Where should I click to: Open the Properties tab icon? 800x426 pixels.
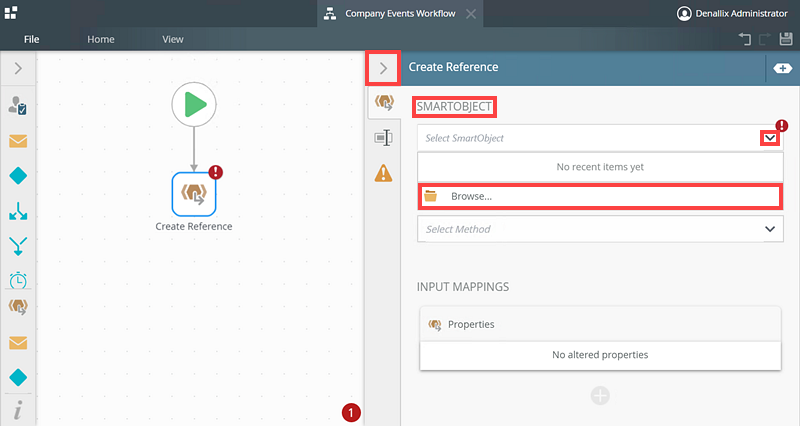point(384,138)
